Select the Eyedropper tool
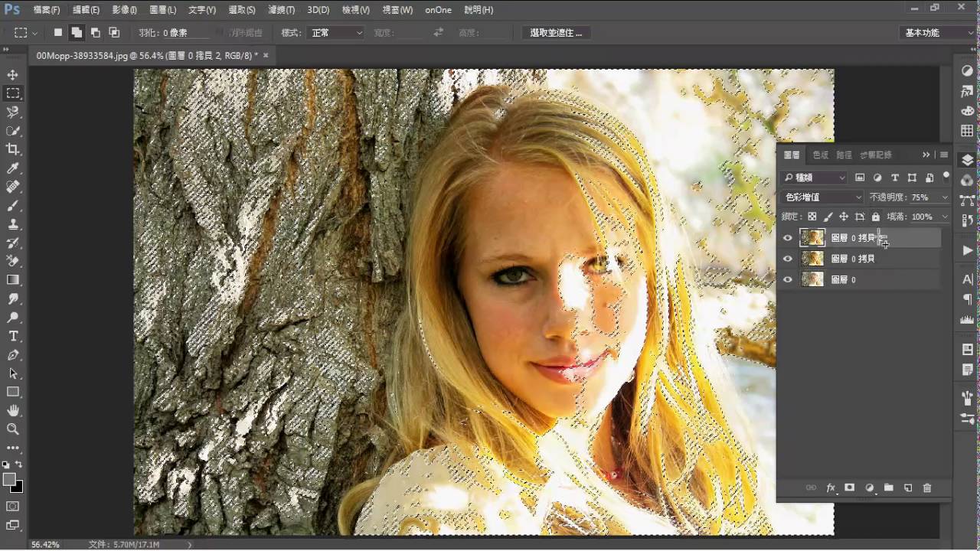This screenshot has height=551, width=980. click(x=13, y=168)
